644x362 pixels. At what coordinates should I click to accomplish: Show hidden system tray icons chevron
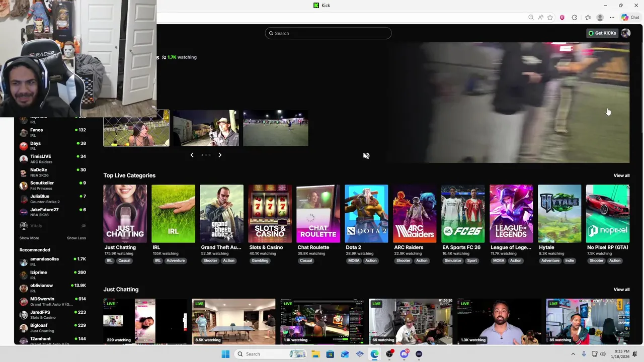(573, 354)
